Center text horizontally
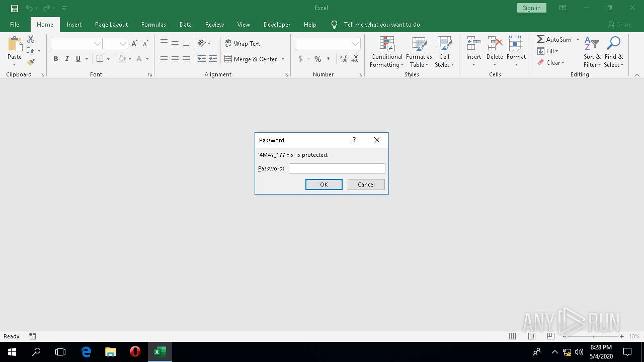The image size is (644, 362). pos(175,59)
